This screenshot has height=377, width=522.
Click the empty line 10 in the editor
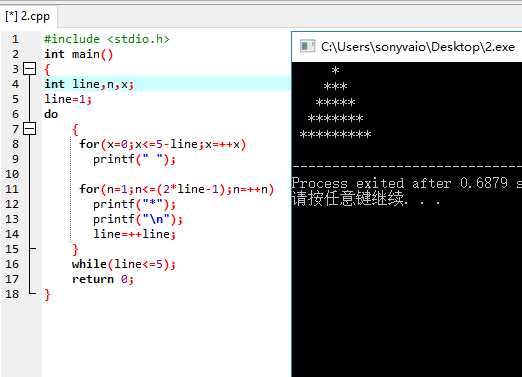coord(166,174)
